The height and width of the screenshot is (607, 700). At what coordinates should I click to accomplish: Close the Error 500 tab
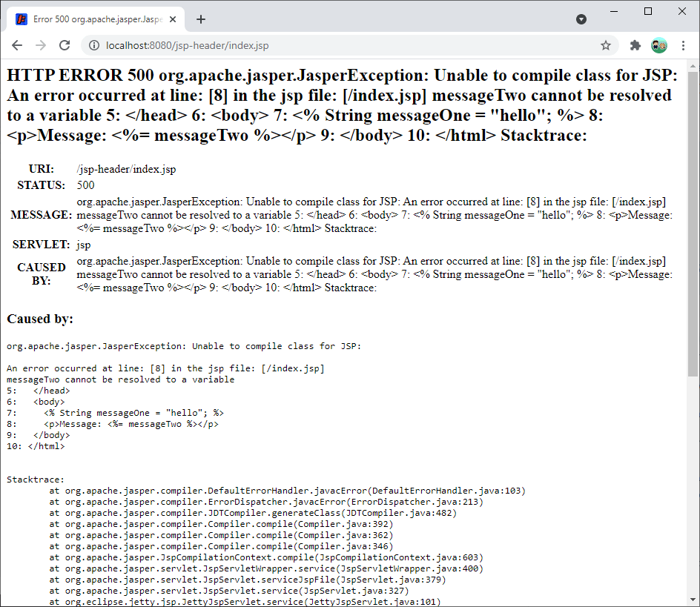172,19
